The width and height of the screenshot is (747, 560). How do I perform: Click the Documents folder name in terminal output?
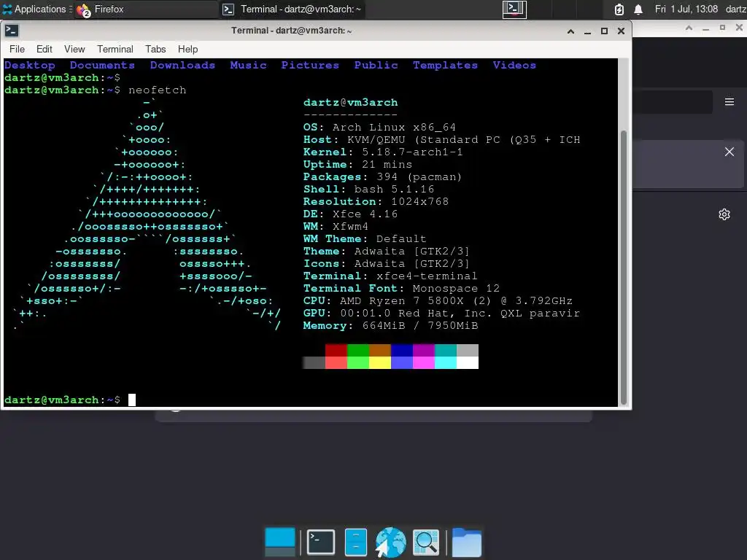[x=102, y=65]
